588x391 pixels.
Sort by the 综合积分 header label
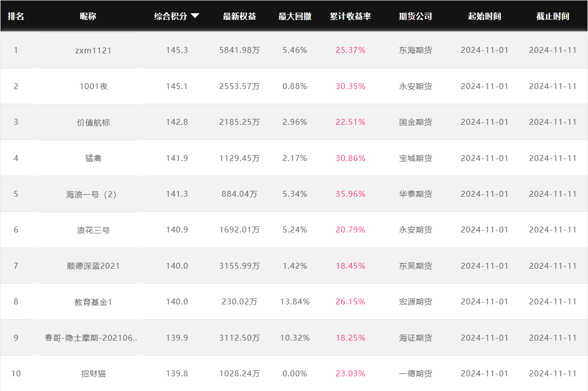[x=171, y=16]
